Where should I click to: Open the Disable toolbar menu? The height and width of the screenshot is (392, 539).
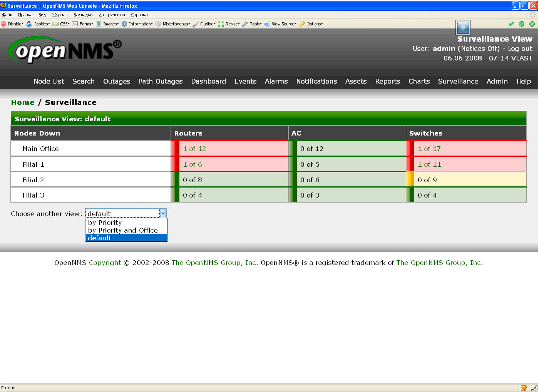pos(12,24)
